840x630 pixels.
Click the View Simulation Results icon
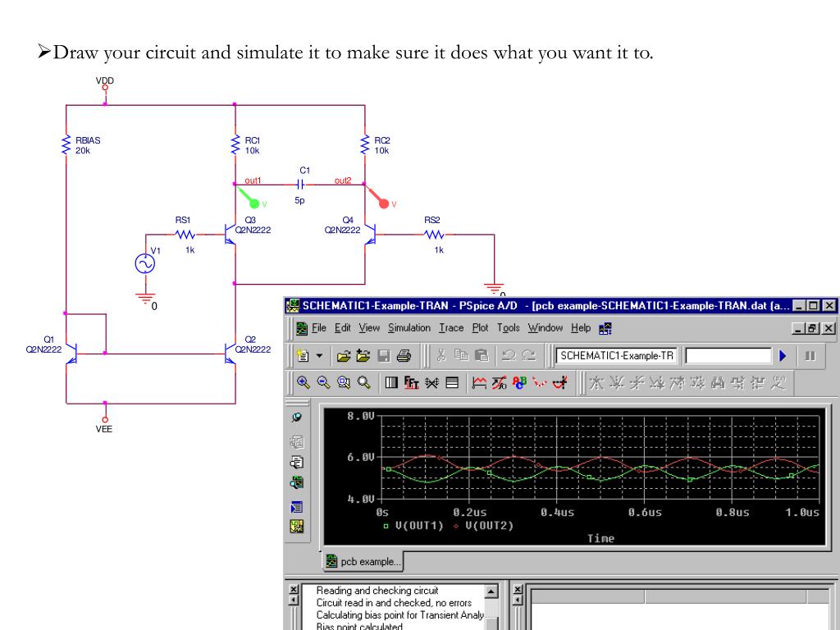(297, 482)
